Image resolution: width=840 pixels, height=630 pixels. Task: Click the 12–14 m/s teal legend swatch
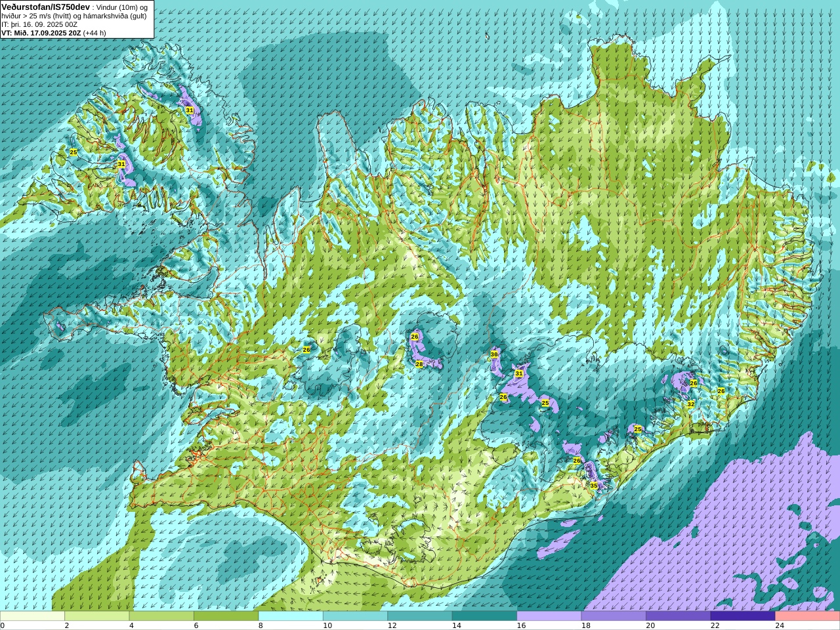420,616
